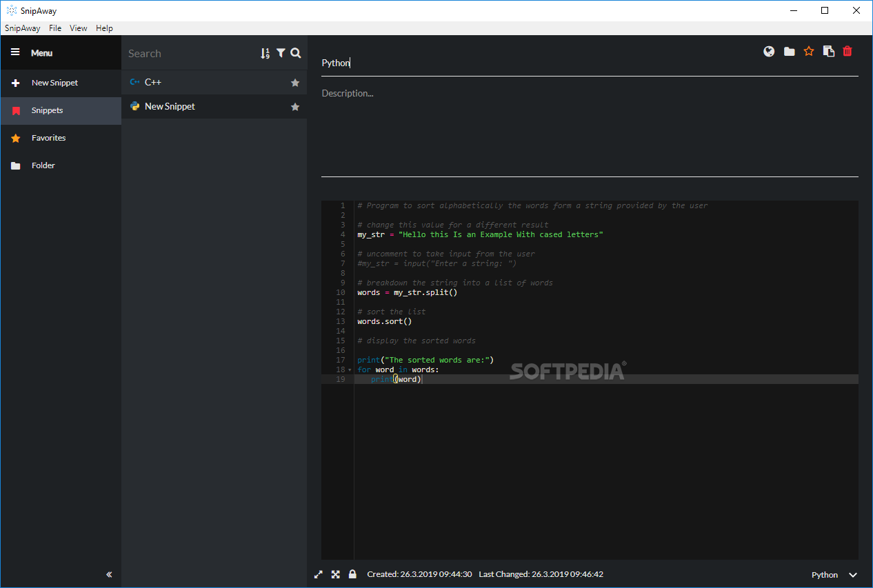Screen dimensions: 873x588
Task: Toggle favorite star on New Snippet row
Action: (x=295, y=107)
